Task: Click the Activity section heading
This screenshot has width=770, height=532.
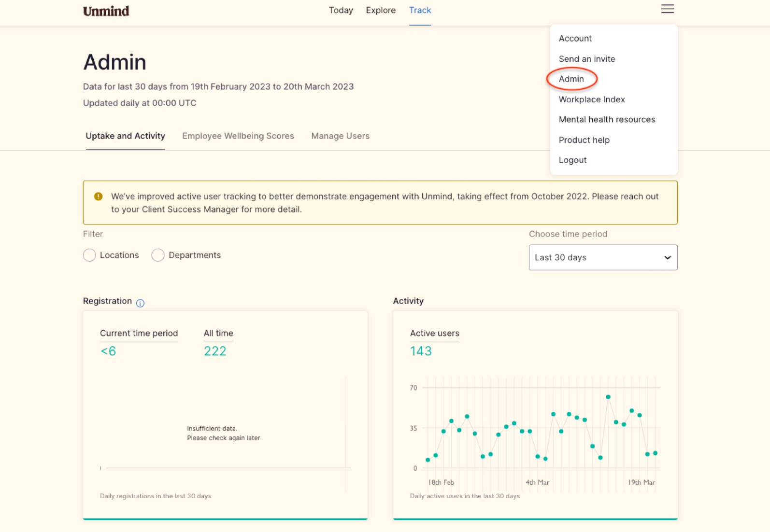Action: (408, 301)
